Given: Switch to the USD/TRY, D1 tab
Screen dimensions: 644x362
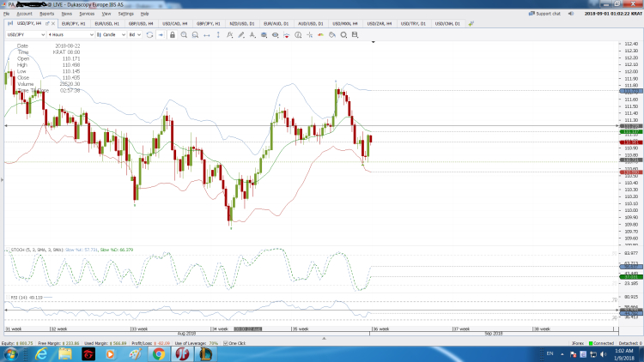Looking at the screenshot, I should (413, 24).
